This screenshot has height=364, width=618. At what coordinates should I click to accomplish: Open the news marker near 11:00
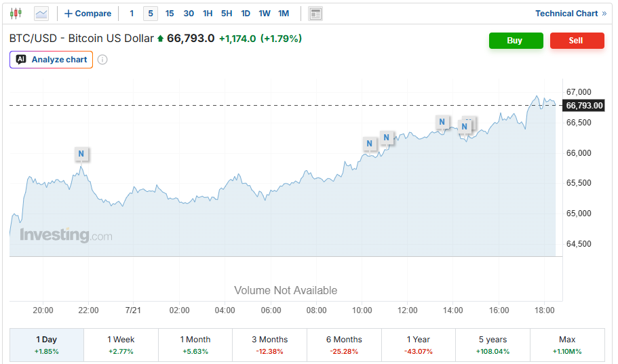click(x=386, y=138)
